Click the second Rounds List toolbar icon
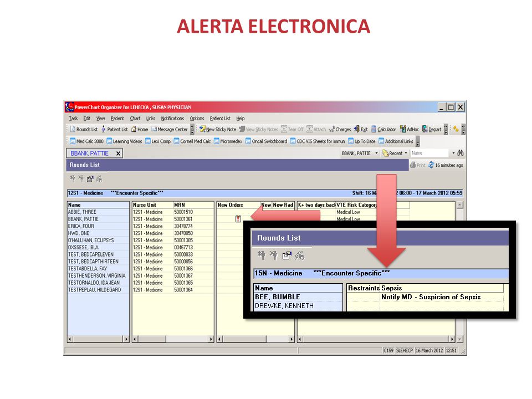The height and width of the screenshot is (399, 532). coord(81,178)
